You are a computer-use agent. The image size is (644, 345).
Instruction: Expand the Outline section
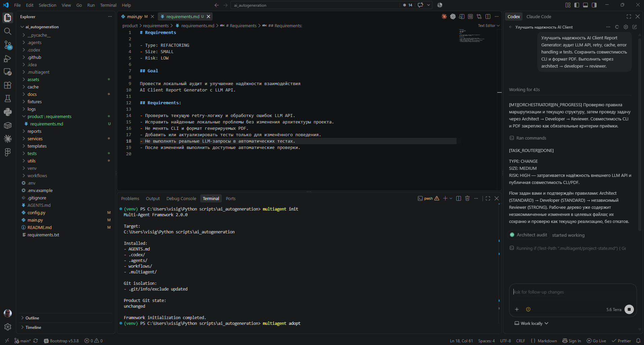click(x=32, y=318)
